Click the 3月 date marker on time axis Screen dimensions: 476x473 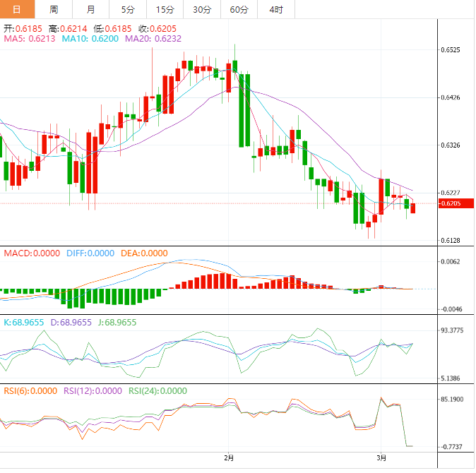tap(381, 458)
